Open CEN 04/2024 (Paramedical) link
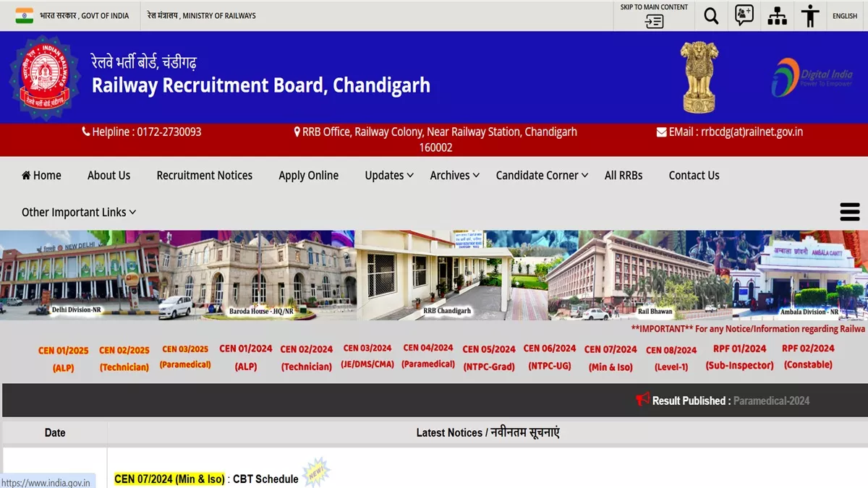Image resolution: width=868 pixels, height=488 pixels. point(428,356)
